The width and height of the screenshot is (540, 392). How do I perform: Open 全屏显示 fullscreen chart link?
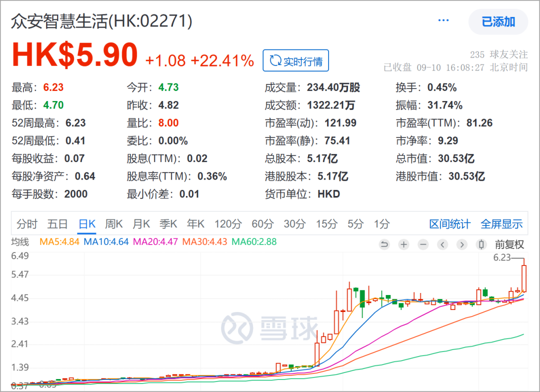501,224
